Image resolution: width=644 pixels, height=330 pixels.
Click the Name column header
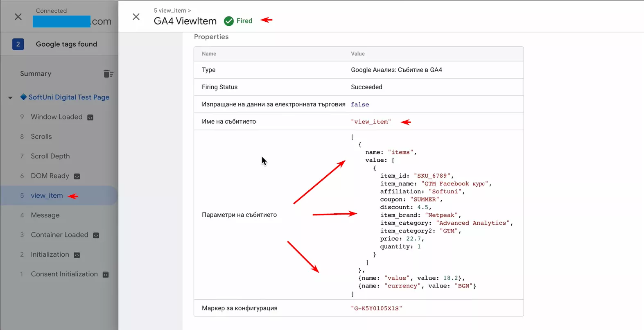(x=209, y=54)
